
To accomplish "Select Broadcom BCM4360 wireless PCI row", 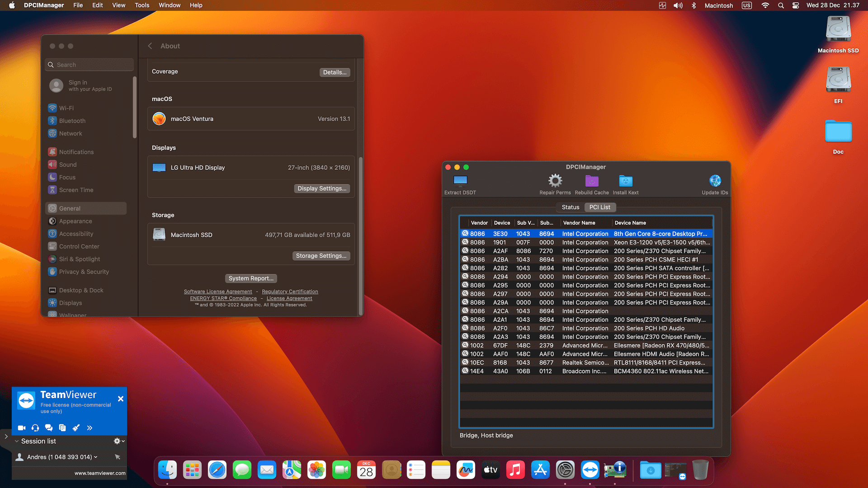I will point(586,371).
